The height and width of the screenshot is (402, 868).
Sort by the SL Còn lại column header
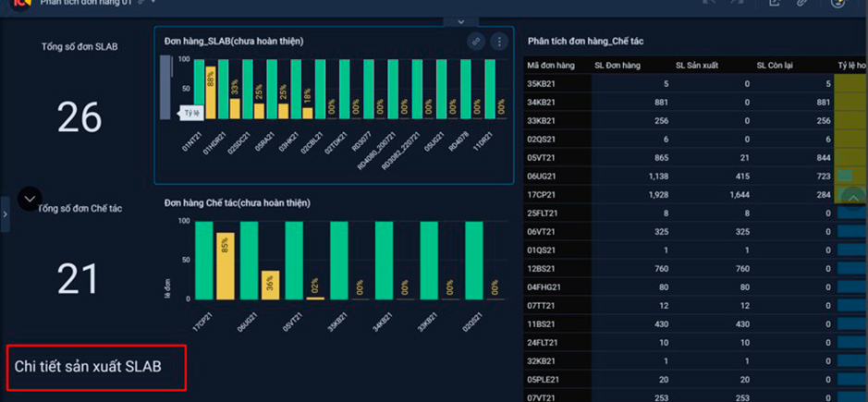point(775,66)
